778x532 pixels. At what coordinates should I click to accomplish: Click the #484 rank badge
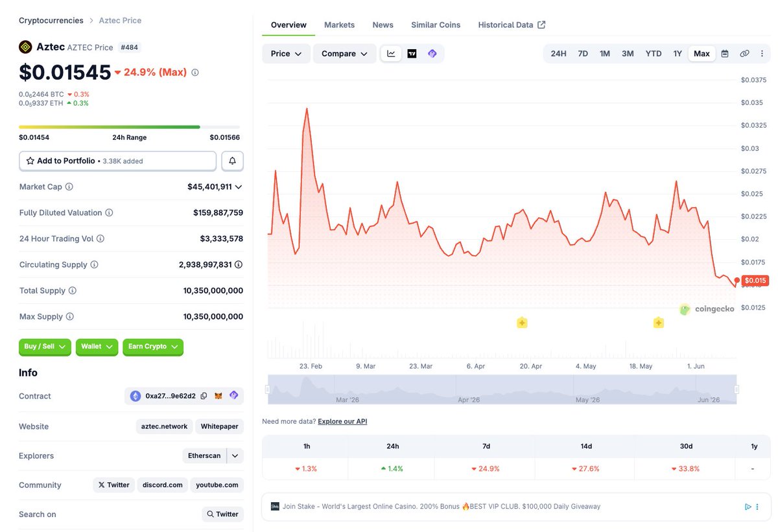[x=129, y=47]
